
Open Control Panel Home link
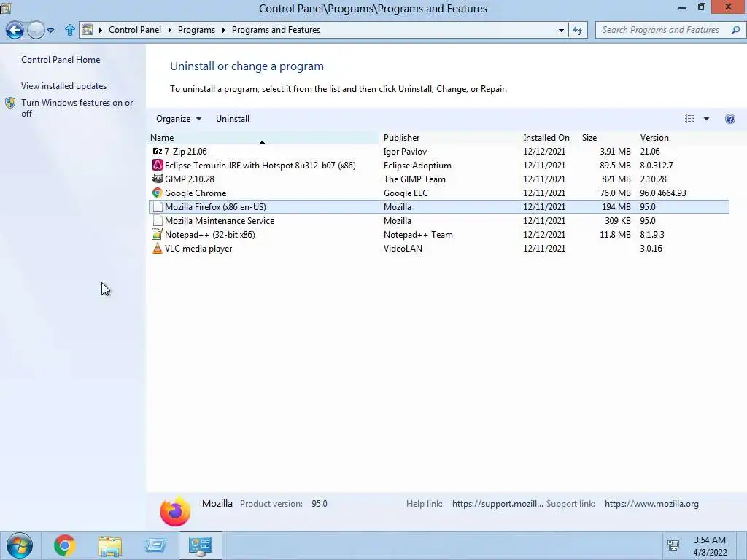[x=61, y=60]
